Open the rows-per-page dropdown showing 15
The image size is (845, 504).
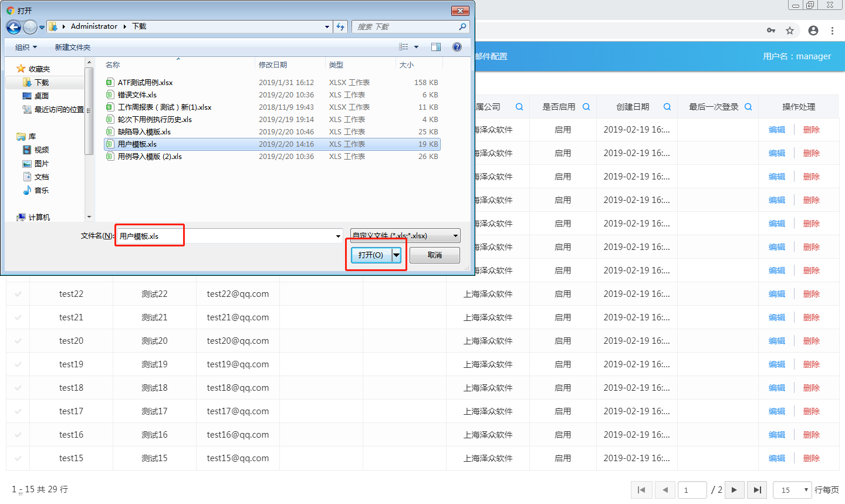point(792,490)
